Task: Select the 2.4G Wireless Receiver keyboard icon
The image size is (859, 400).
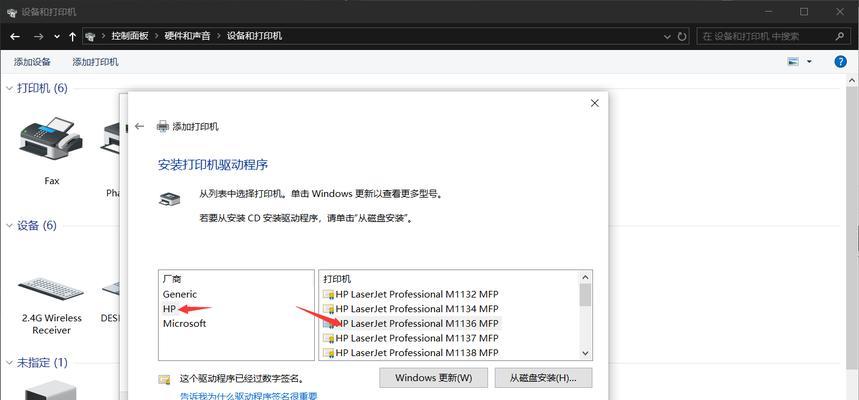Action: [51, 289]
